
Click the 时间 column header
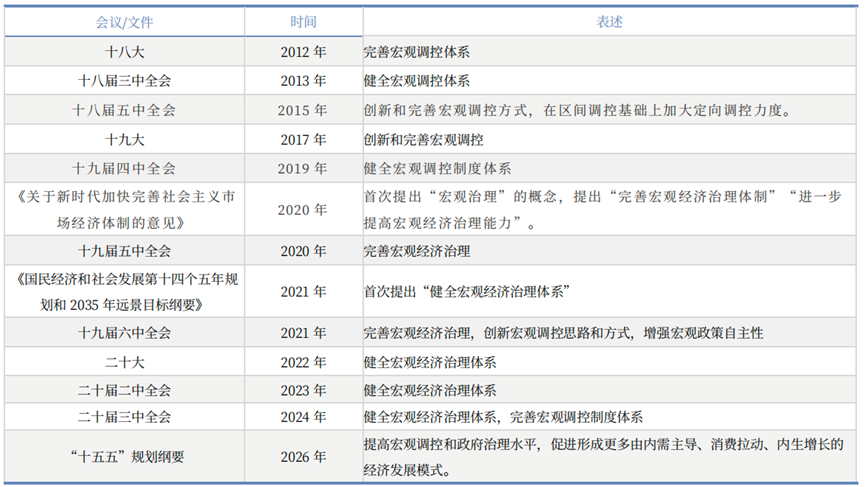(x=304, y=22)
